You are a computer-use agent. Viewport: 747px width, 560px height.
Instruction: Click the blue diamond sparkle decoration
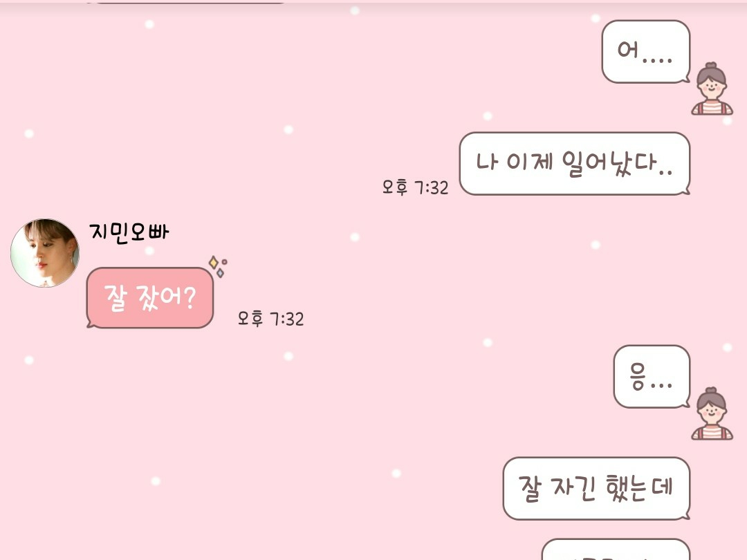(220, 273)
